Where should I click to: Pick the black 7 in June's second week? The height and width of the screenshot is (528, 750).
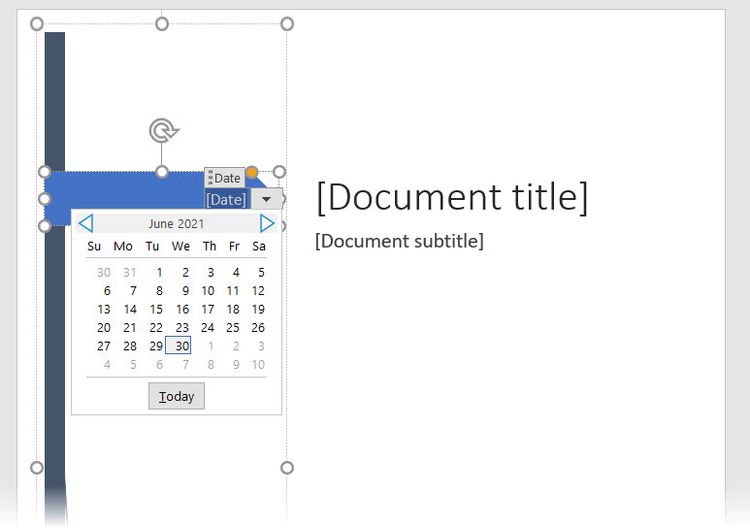(x=133, y=291)
